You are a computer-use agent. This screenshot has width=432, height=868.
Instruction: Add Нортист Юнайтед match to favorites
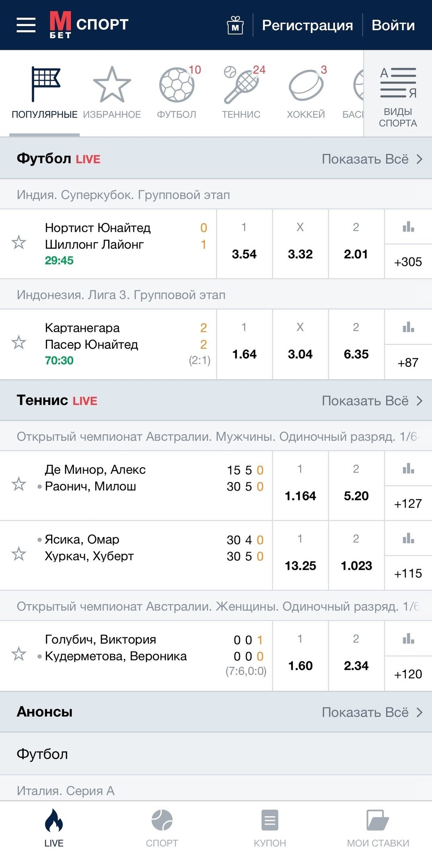click(19, 243)
